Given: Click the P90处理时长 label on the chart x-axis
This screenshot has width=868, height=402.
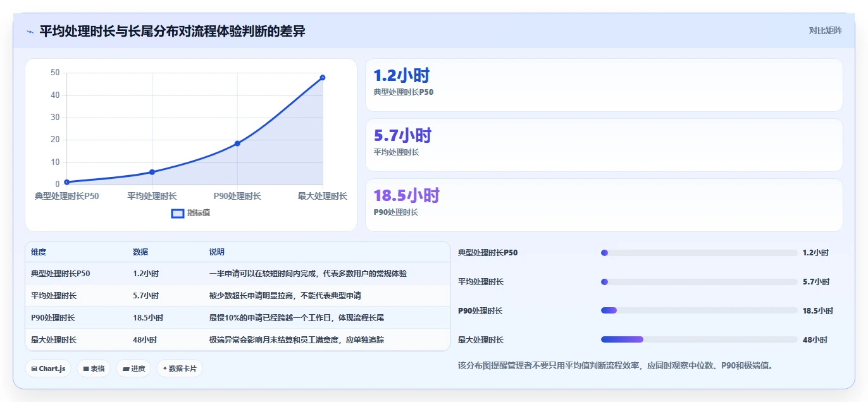Looking at the screenshot, I should click(x=237, y=196).
